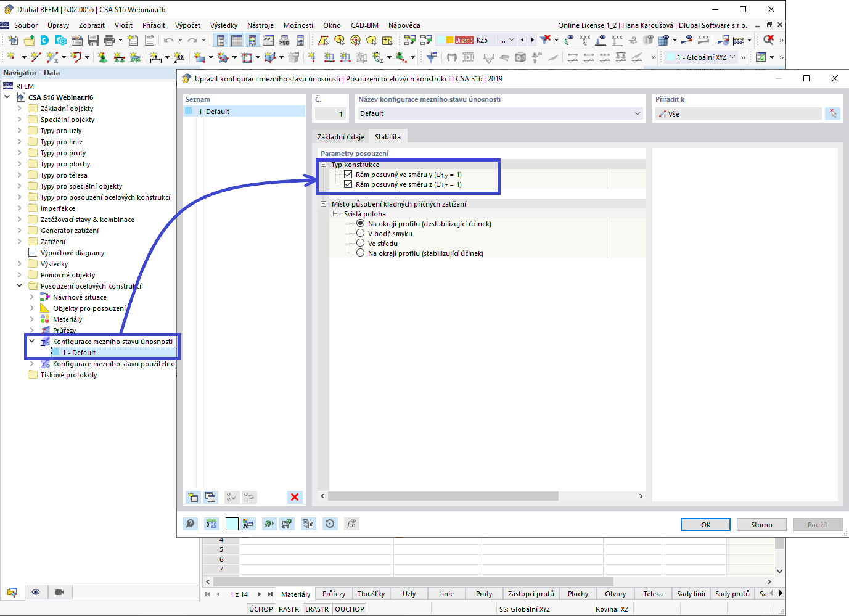
Task: Select Na okraji profilu (stabilizující účinek) radio
Action: tap(361, 253)
